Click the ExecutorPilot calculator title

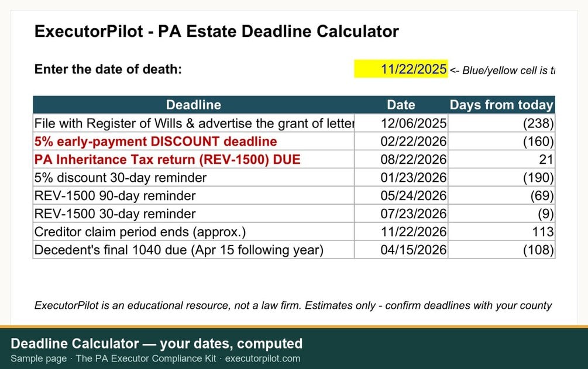pos(216,31)
